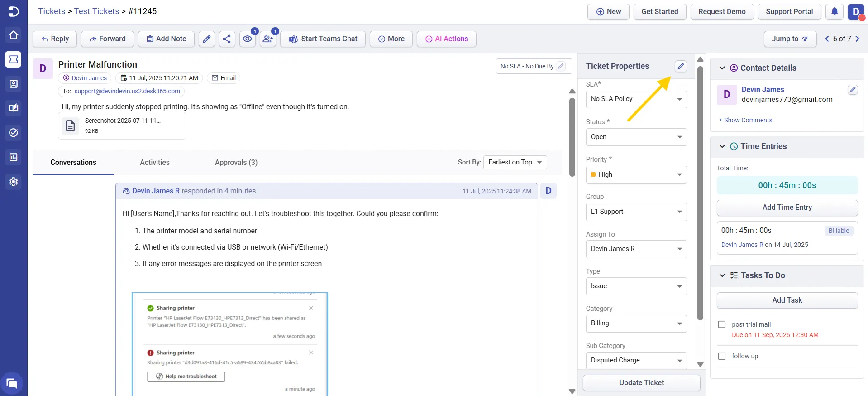868x396 pixels.
Task: Edit Ticket Properties with pencil icon
Action: click(680, 66)
